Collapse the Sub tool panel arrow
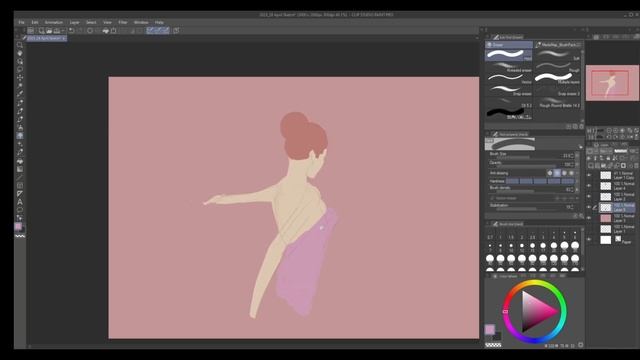The height and width of the screenshot is (360, 640). 487,37
